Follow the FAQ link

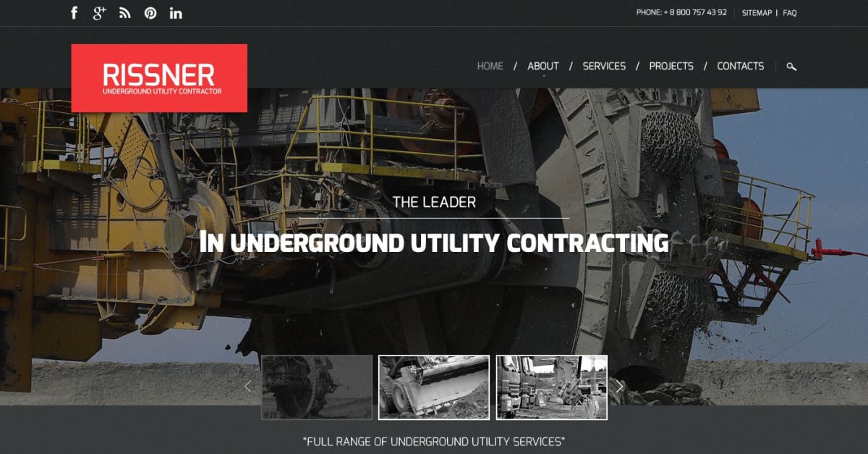(790, 13)
